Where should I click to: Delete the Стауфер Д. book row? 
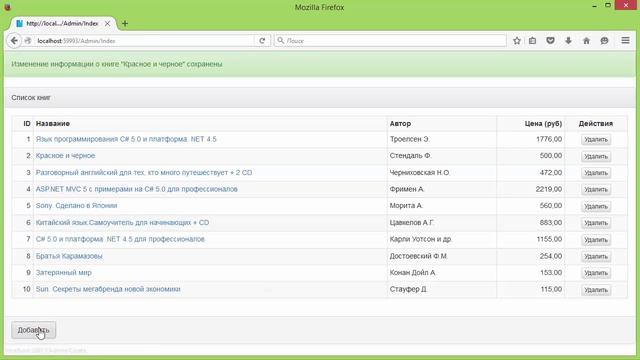click(x=596, y=289)
